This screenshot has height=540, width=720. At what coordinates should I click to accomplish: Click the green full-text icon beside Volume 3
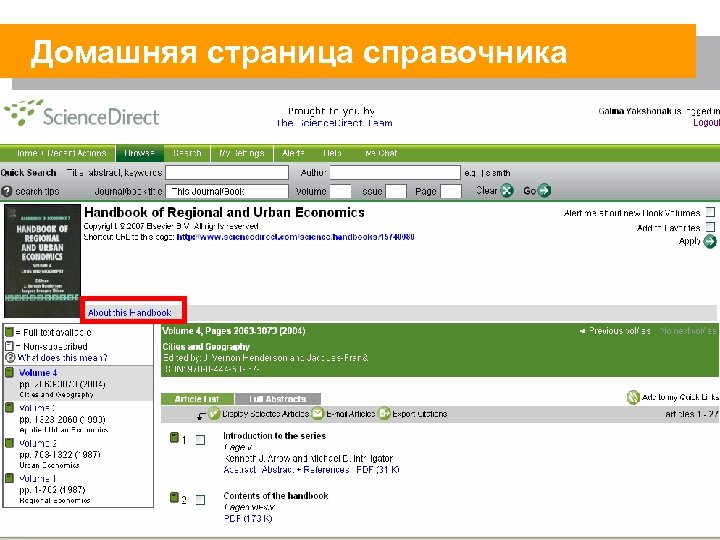10,407
